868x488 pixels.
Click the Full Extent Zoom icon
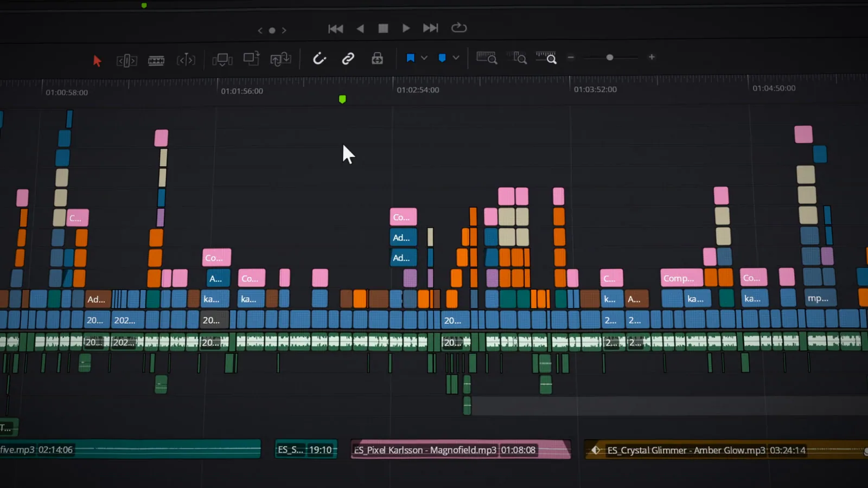pos(487,57)
